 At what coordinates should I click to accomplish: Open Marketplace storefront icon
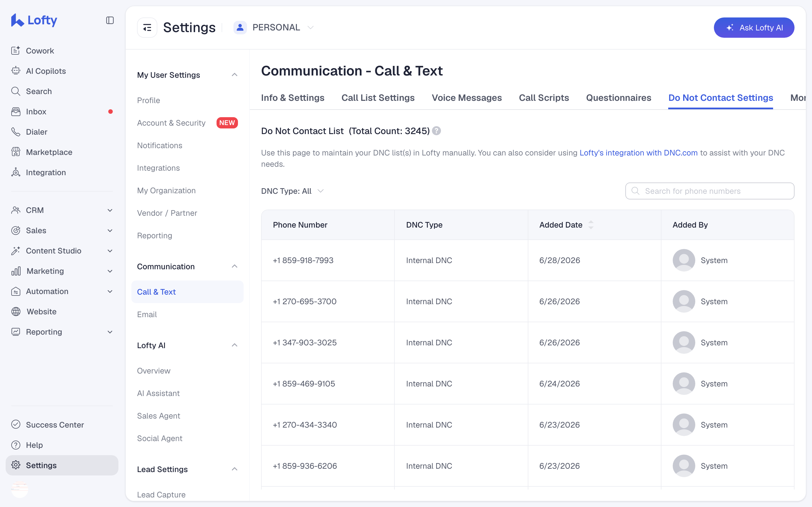tap(16, 152)
